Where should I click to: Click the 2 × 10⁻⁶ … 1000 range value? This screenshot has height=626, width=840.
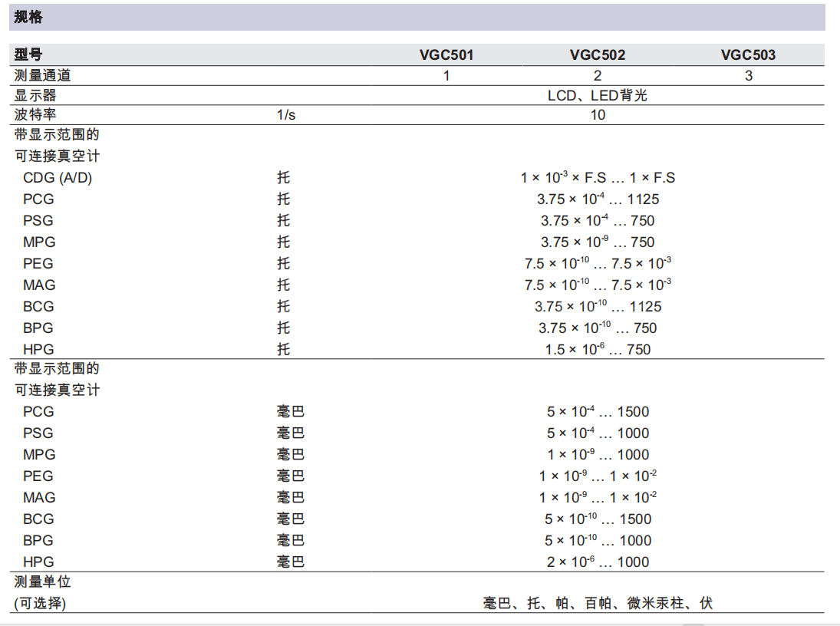coord(597,562)
